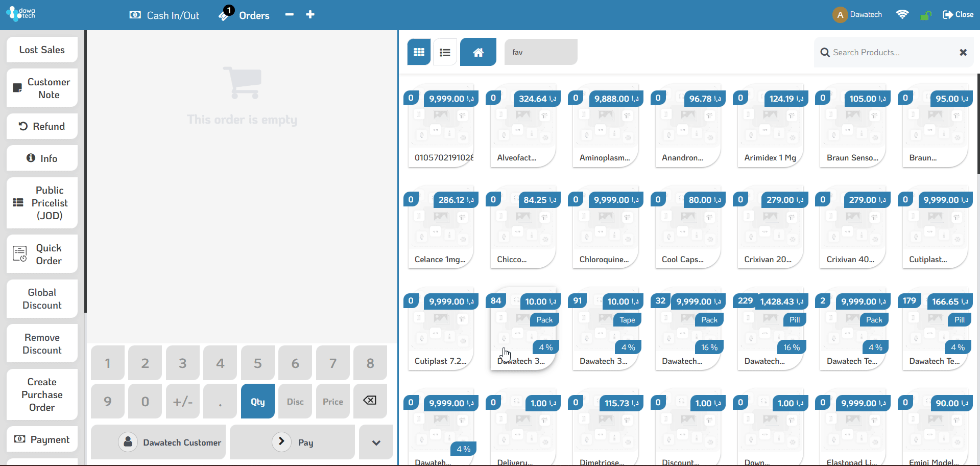Apply a Global Discount
980x466 pixels.
coord(42,299)
